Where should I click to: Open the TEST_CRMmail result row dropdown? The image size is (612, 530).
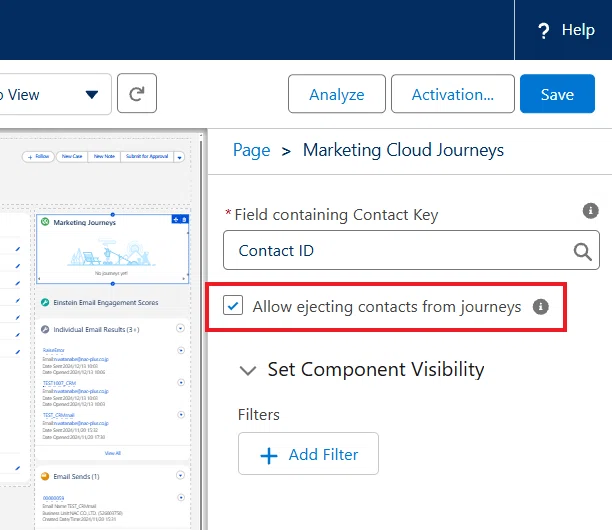pos(181,414)
